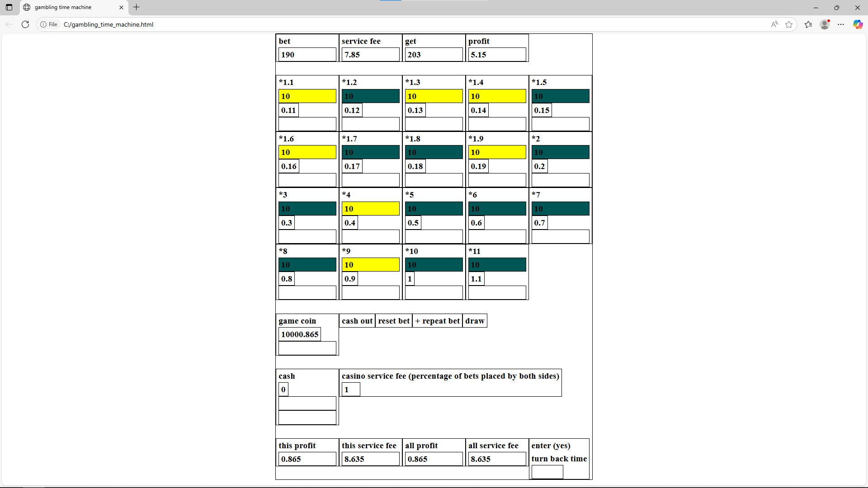Open Tab actions menu icon
Viewport: 868px width, 488px height.
[9, 7]
